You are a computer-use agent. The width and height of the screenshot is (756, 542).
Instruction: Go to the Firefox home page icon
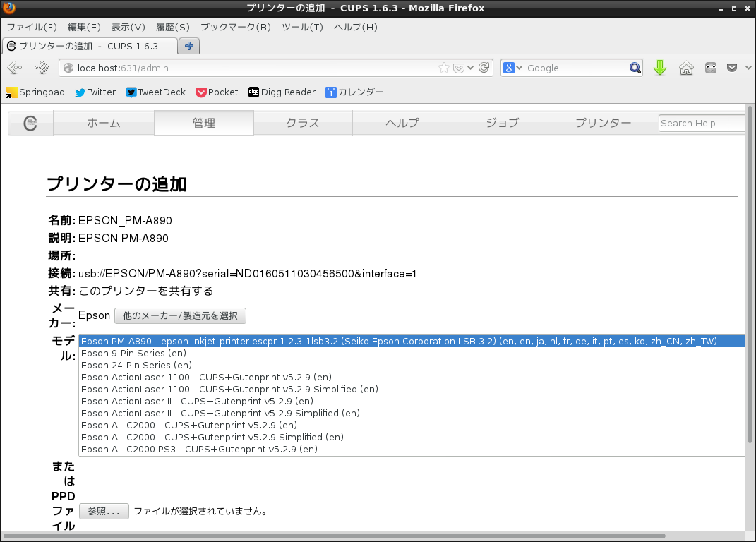[686, 68]
